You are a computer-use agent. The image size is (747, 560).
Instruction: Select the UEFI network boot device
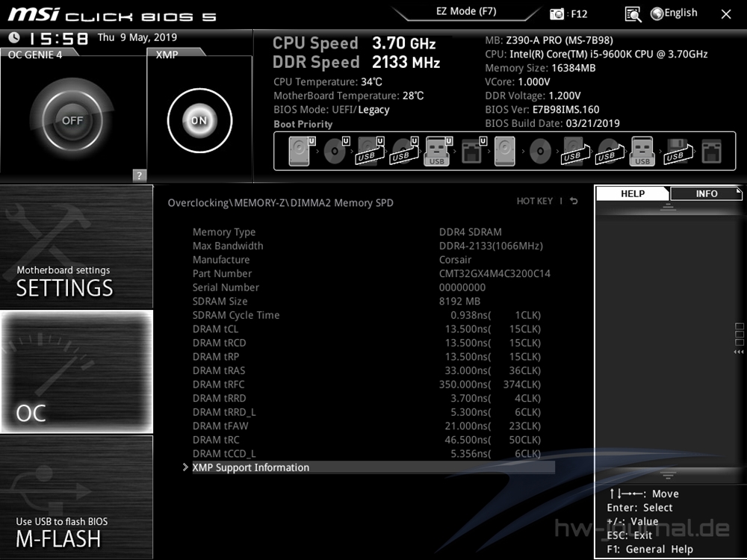pos(474,152)
